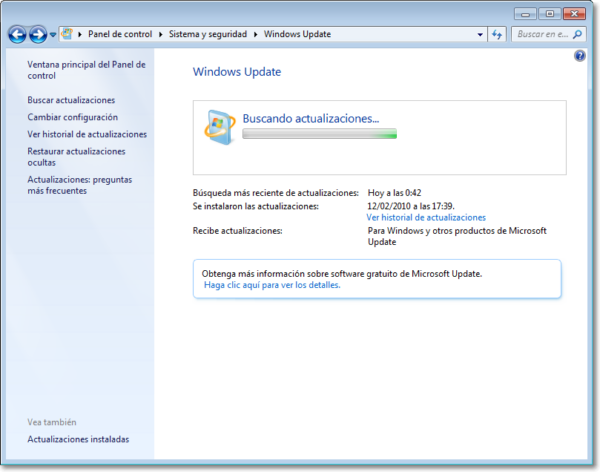Maximize the Windows Update window

coord(550,14)
